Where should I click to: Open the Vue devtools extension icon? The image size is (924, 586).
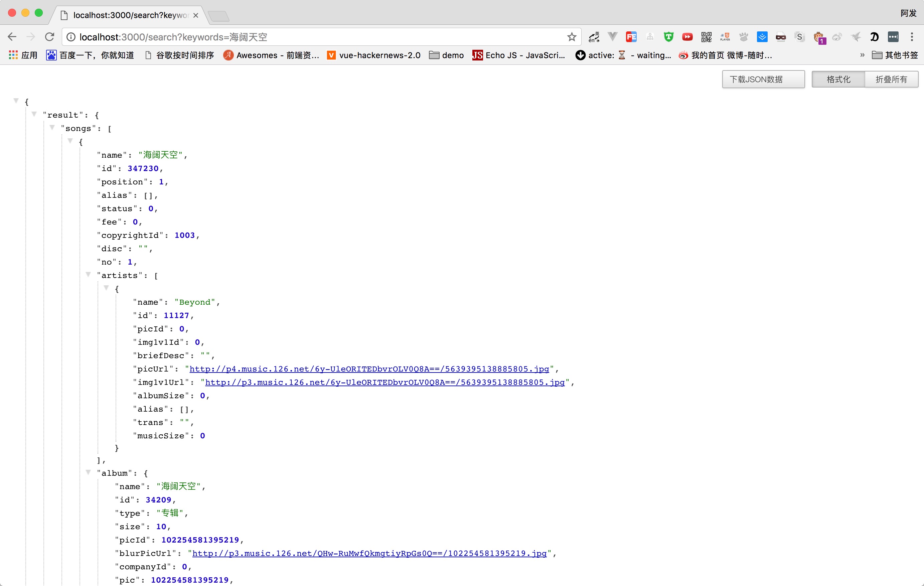tap(613, 37)
